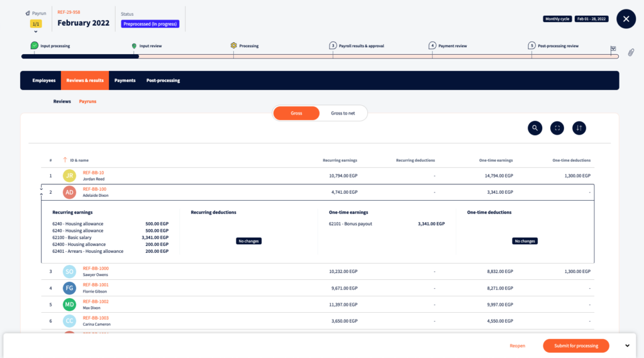644x358 pixels.
Task: Expand the payrun 1/1 selector dropdown
Action: click(x=36, y=31)
